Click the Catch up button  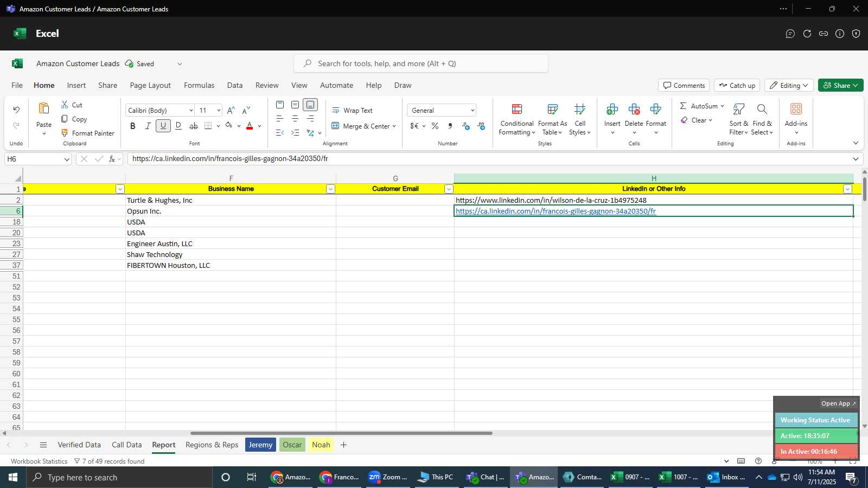point(737,85)
